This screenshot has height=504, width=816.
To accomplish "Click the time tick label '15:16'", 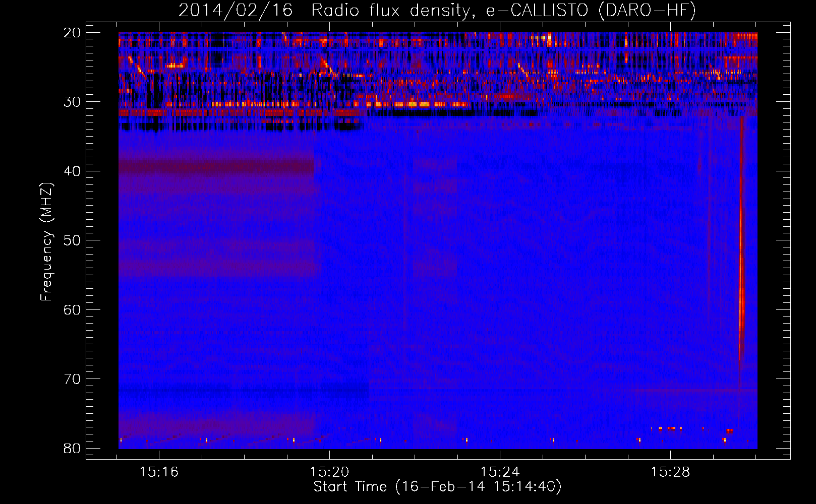I will coord(159,472).
